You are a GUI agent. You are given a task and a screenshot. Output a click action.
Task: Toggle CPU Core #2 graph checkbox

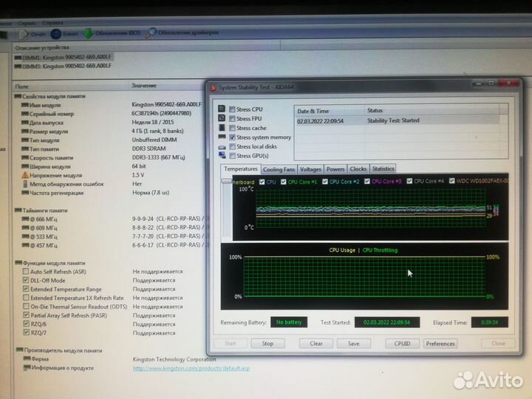click(x=325, y=182)
